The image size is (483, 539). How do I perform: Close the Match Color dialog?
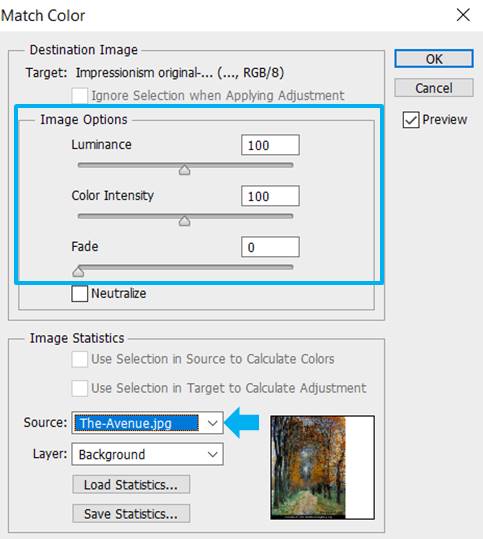tap(463, 15)
